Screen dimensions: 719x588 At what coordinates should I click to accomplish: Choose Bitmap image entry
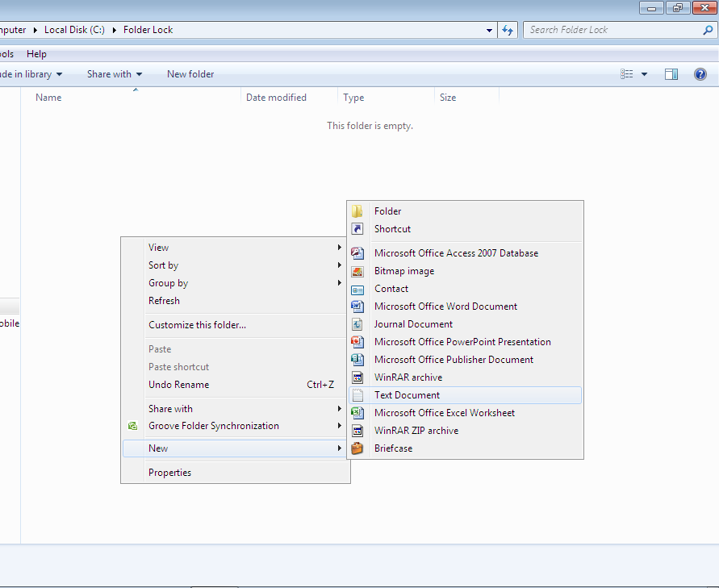point(465,271)
